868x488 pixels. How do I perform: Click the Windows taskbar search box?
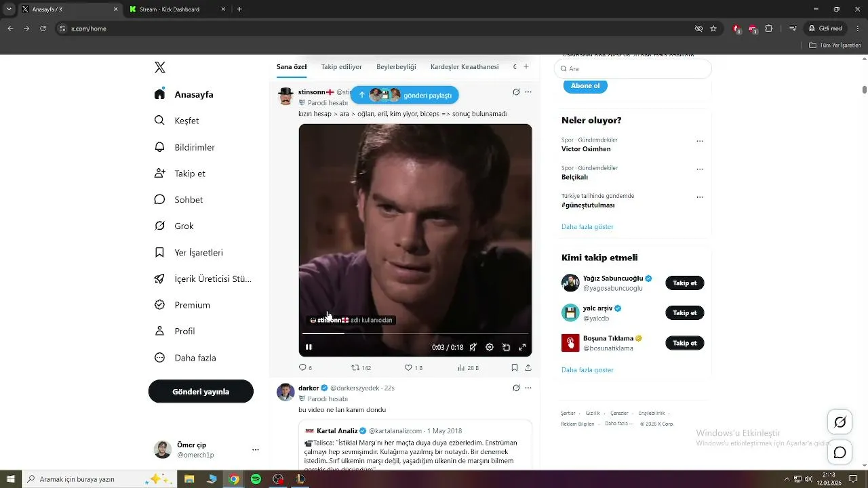coord(100,479)
